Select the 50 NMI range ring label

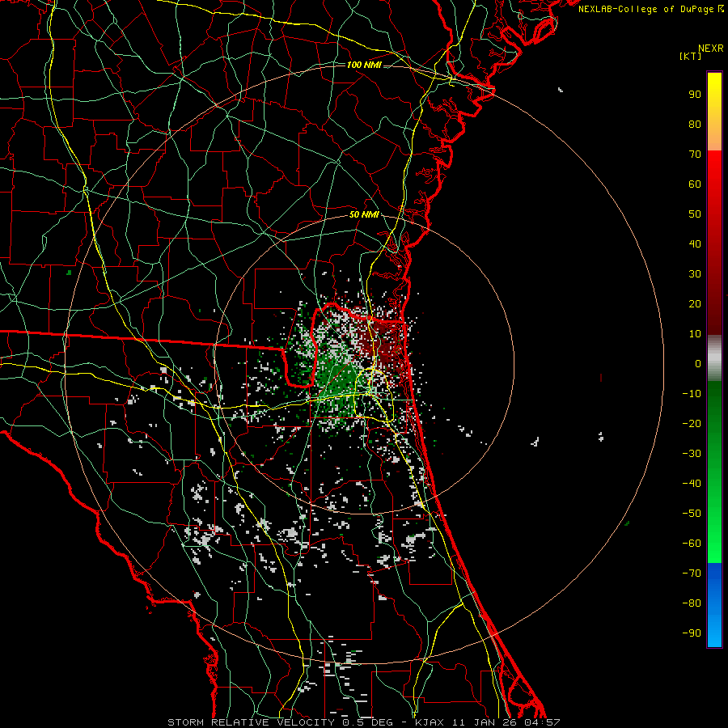pos(364,214)
